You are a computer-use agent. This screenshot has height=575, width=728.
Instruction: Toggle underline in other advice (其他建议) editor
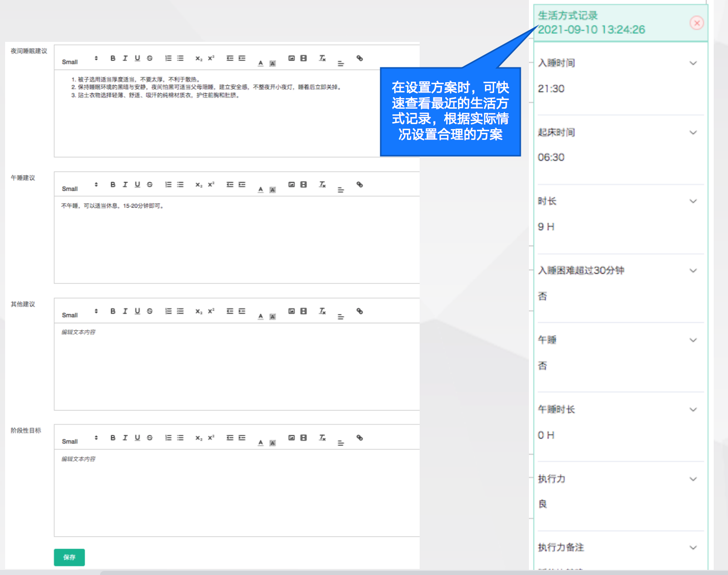point(137,311)
